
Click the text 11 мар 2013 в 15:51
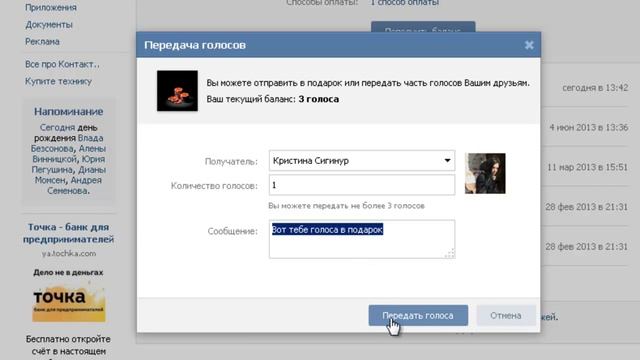coord(587,167)
